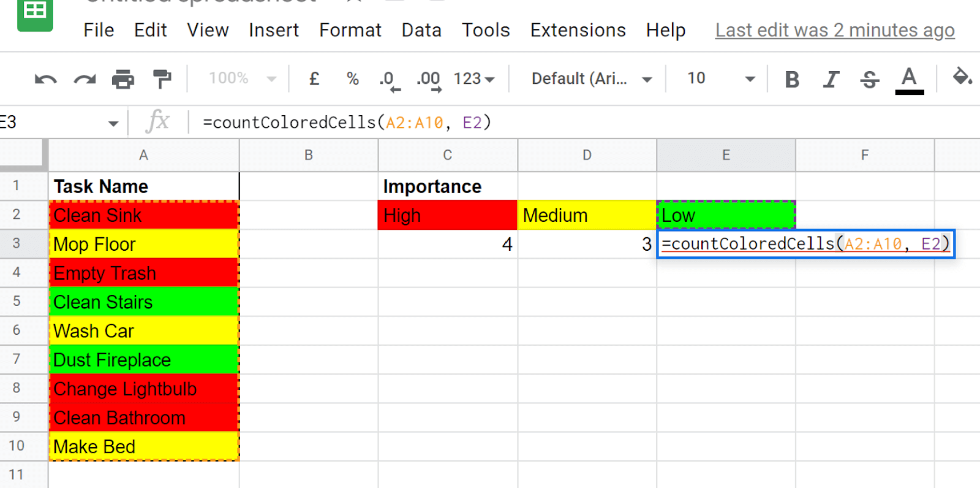Apply percent format icon
The image size is (980, 488).
352,79
